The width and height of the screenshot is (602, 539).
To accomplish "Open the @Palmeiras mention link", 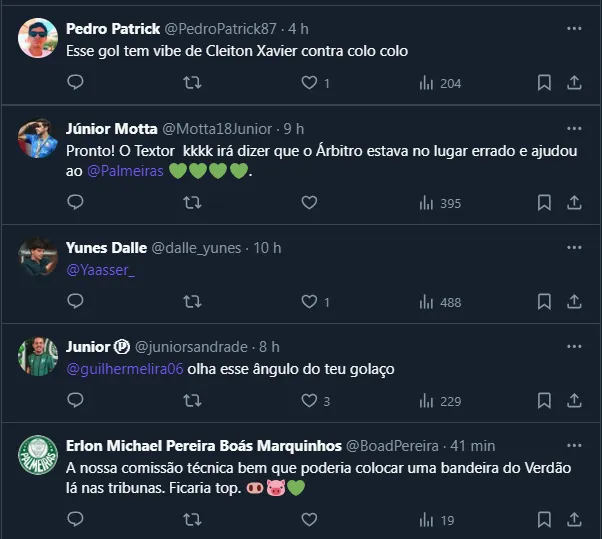I will click(124, 172).
